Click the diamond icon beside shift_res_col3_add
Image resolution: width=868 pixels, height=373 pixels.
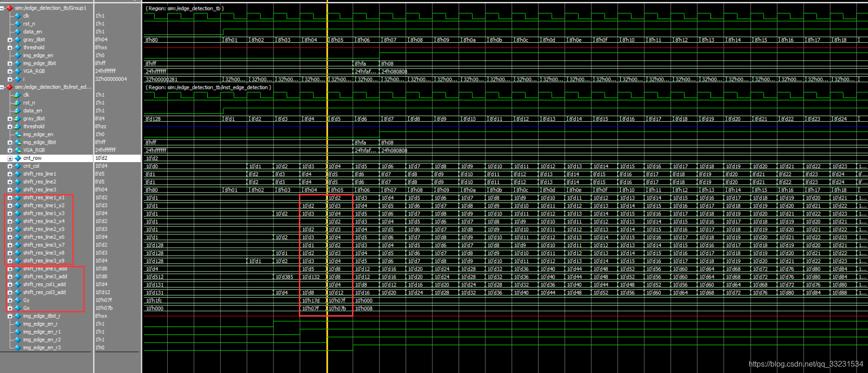pos(18,292)
